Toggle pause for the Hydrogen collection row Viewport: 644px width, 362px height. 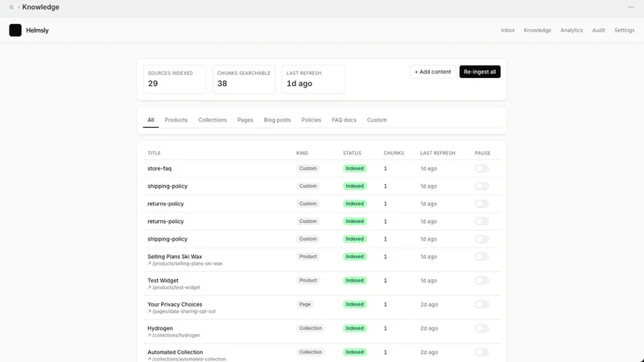481,328
